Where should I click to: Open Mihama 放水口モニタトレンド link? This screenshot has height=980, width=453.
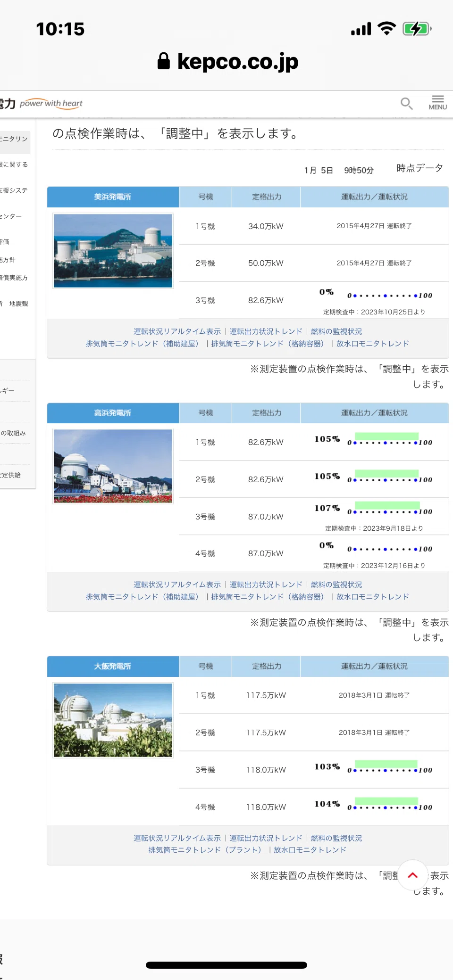pyautogui.click(x=373, y=344)
